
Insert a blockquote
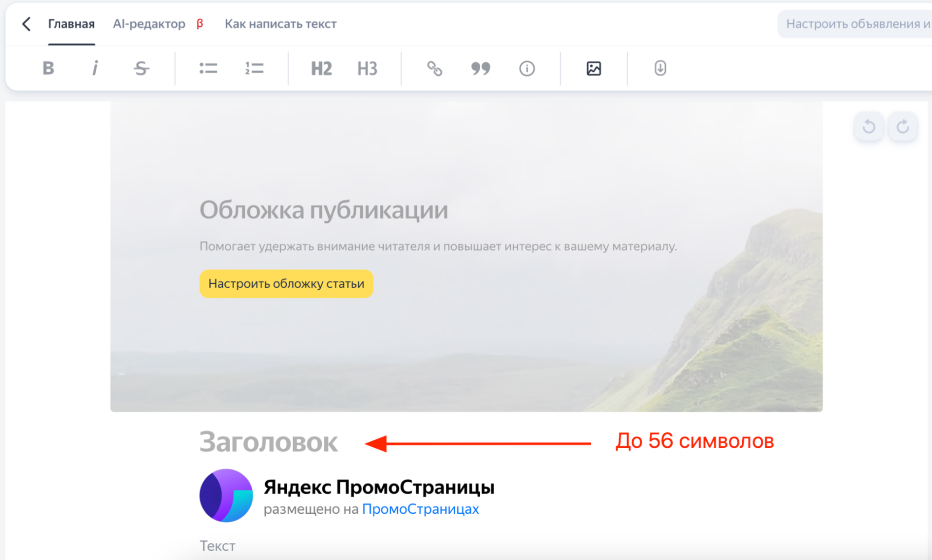pos(480,68)
